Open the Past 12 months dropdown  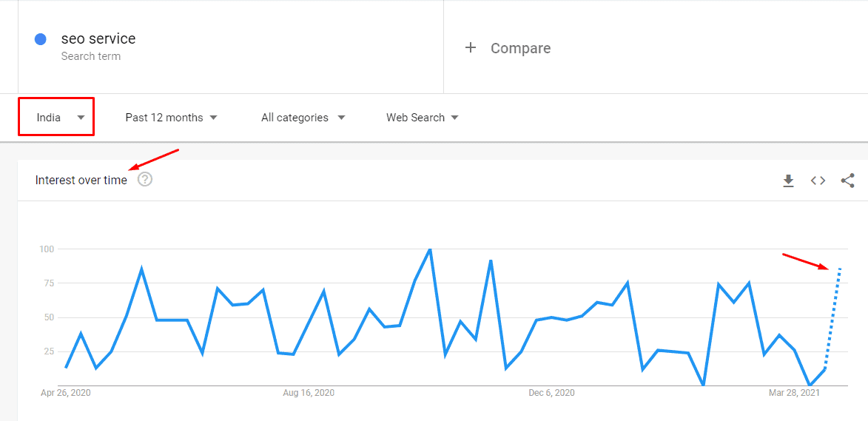coord(171,118)
